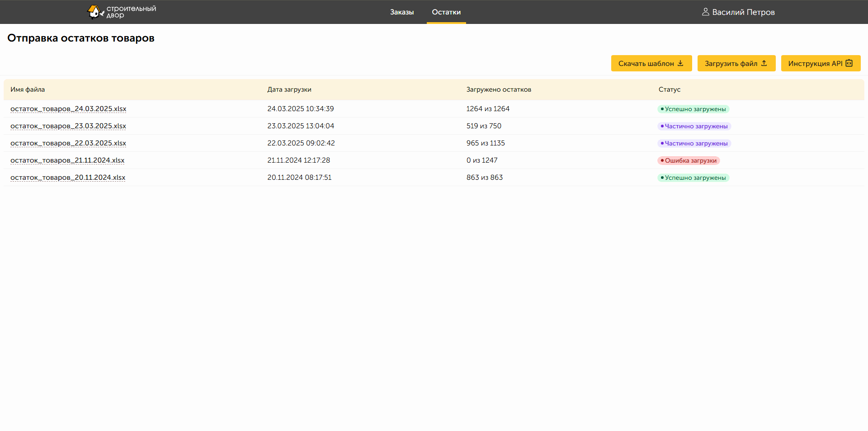This screenshot has height=431, width=868.
Task: Click Частично загружены badge for 23.03.2025
Action: pos(694,126)
